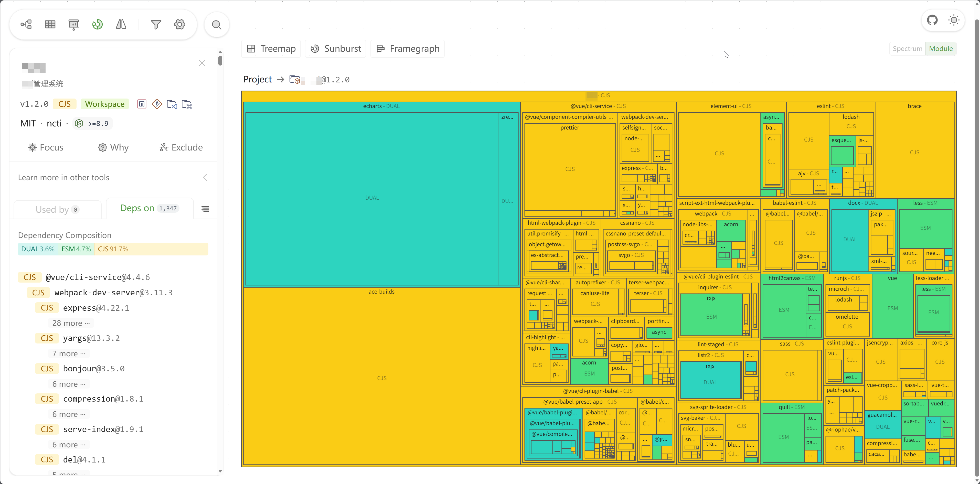
Task: Click the Focus button
Action: (46, 147)
